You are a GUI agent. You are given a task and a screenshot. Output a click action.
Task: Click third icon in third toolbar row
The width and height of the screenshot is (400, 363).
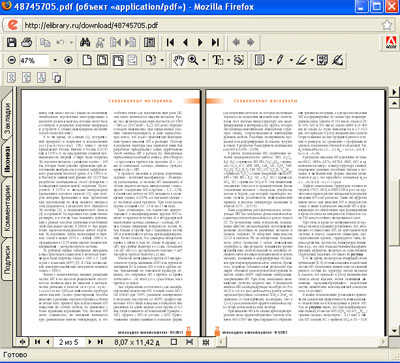click(x=41, y=78)
